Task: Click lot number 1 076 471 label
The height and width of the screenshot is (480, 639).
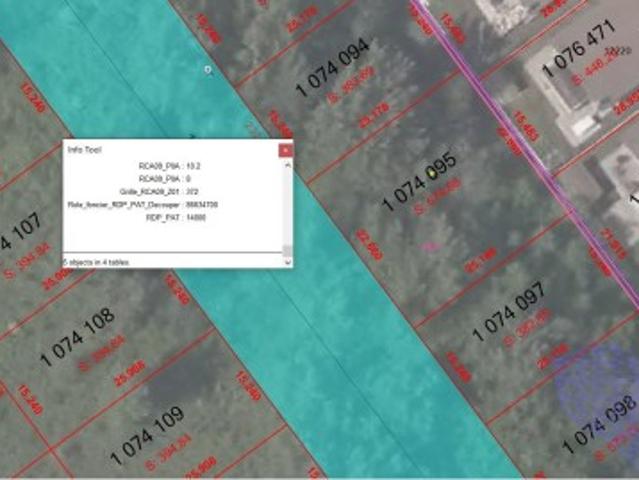Action: pyautogui.click(x=579, y=48)
